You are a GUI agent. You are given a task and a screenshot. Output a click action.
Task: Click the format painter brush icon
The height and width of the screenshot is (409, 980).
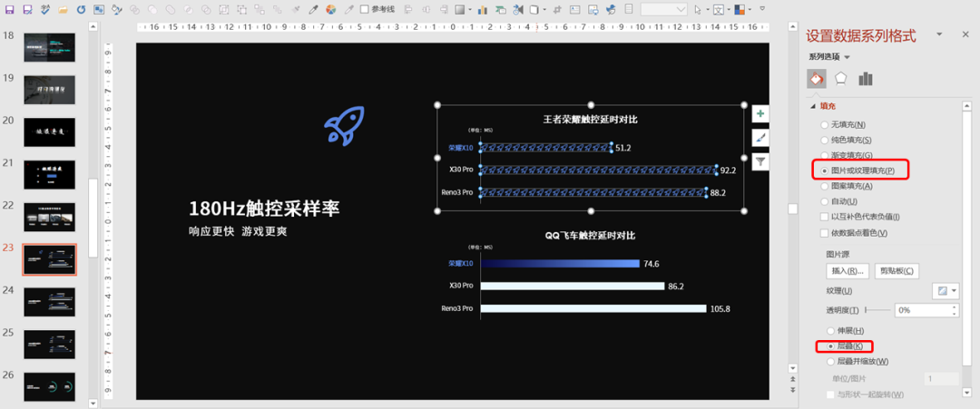[x=295, y=9]
